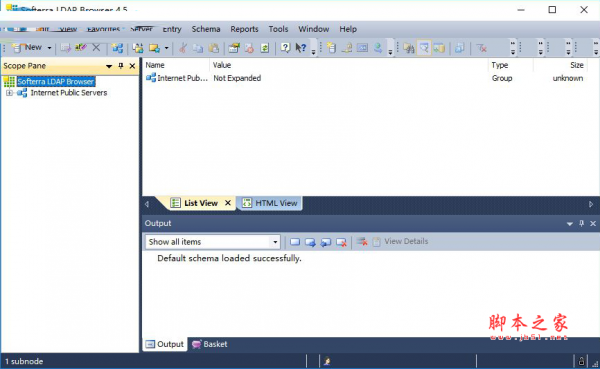Screen dimensions: 600x369
Task: Click the first blank message output icon
Action: 295,242
